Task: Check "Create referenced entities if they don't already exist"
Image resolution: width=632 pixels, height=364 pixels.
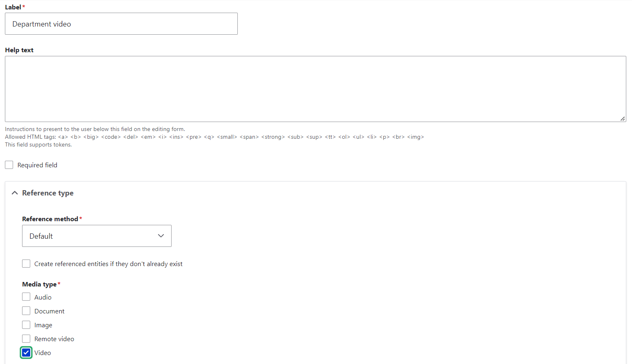Action: [26, 263]
